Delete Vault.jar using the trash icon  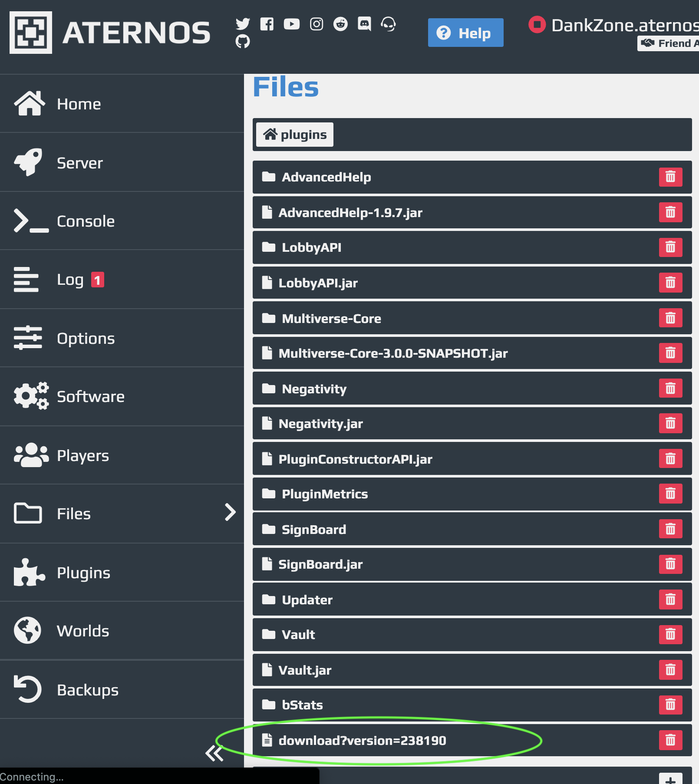coord(671,670)
